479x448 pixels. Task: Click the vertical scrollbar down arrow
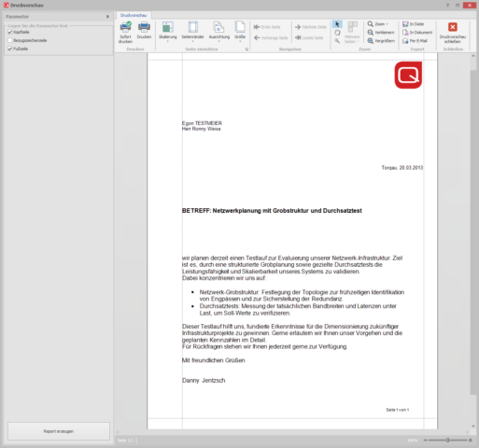[473, 427]
